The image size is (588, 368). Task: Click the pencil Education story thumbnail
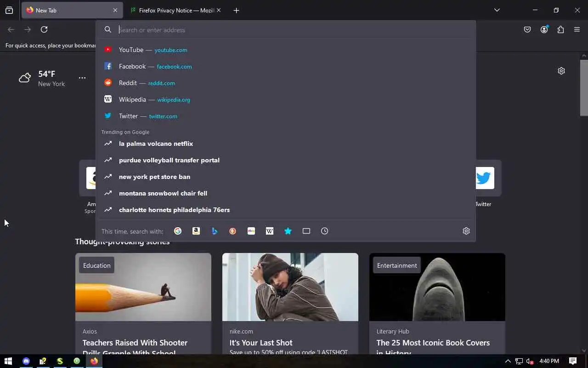[x=143, y=287]
